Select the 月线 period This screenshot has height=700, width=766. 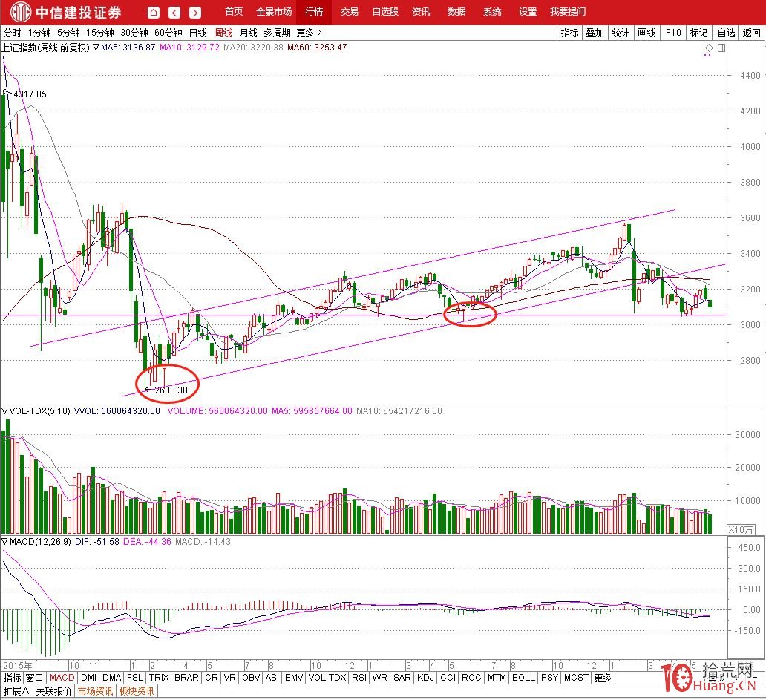tap(248, 33)
